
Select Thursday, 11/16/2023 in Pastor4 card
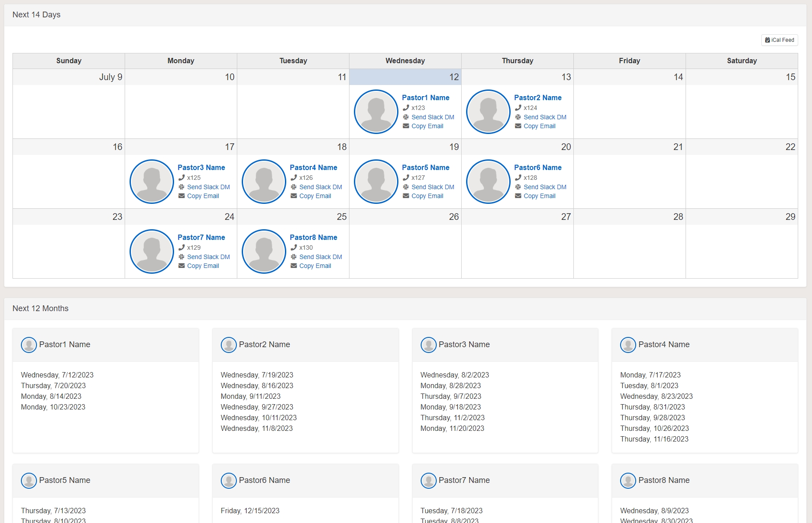pyautogui.click(x=654, y=439)
